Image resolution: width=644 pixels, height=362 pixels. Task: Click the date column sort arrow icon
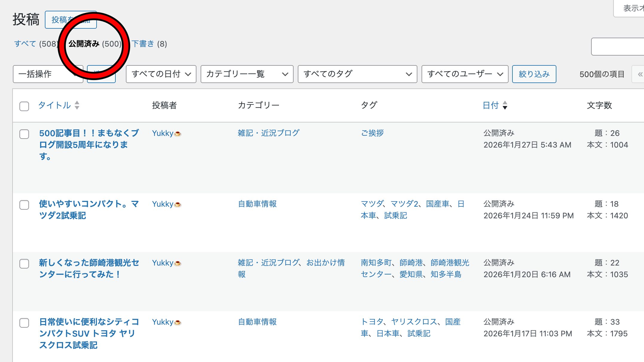pos(505,105)
